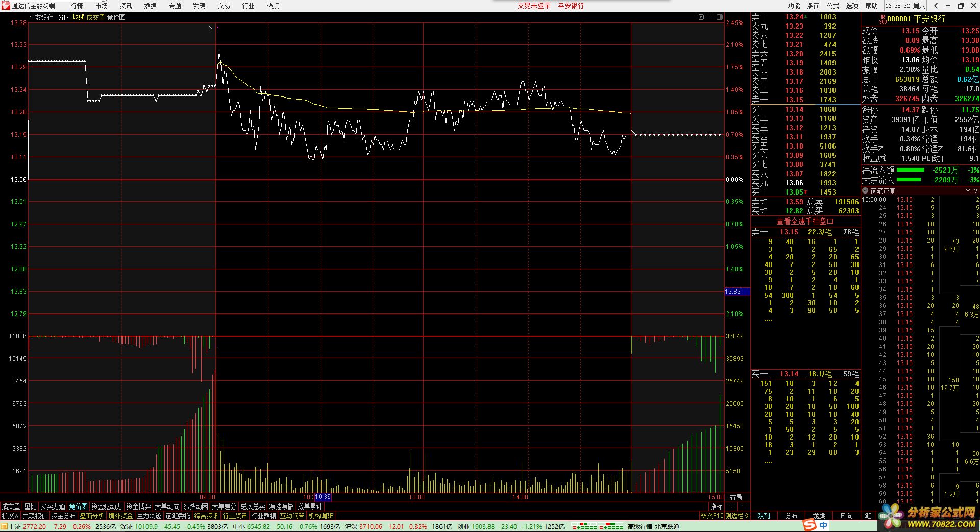
Task: Select the 大单动向 indicator tab
Action: tap(167, 506)
